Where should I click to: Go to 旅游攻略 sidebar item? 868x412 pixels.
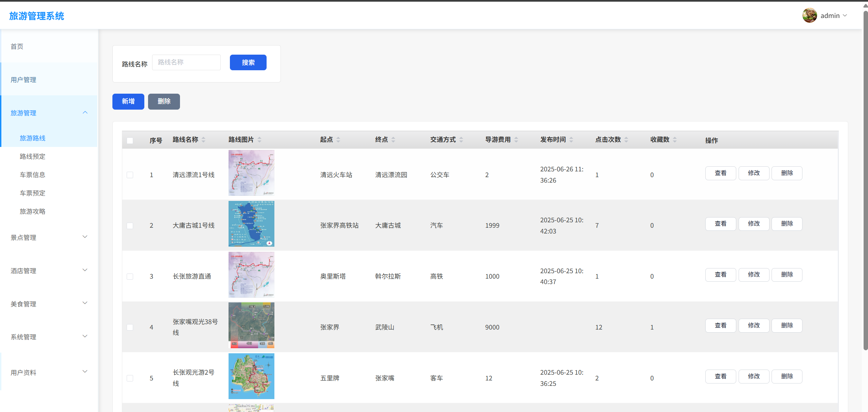point(33,211)
